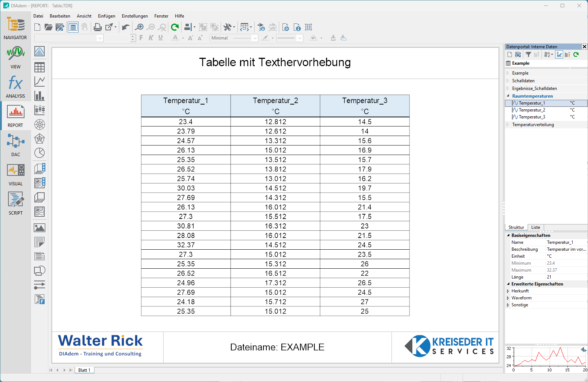Open the Einfügen menu
588x382 pixels.
[x=106, y=16]
